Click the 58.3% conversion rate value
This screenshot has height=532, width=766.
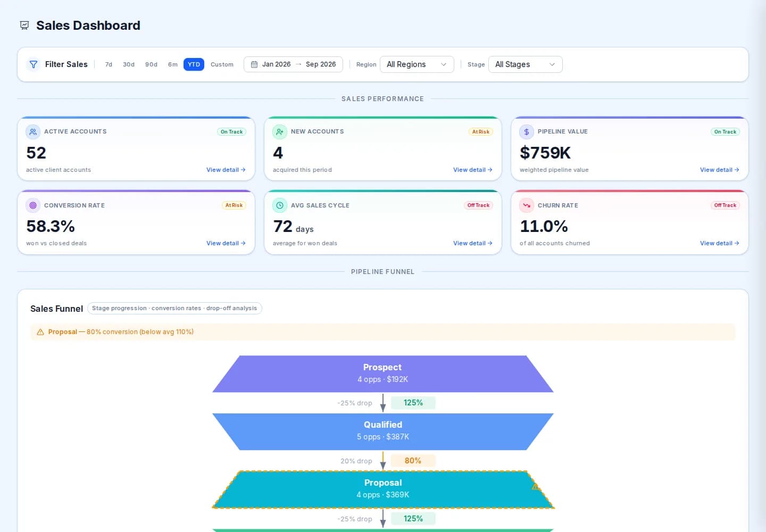(51, 226)
